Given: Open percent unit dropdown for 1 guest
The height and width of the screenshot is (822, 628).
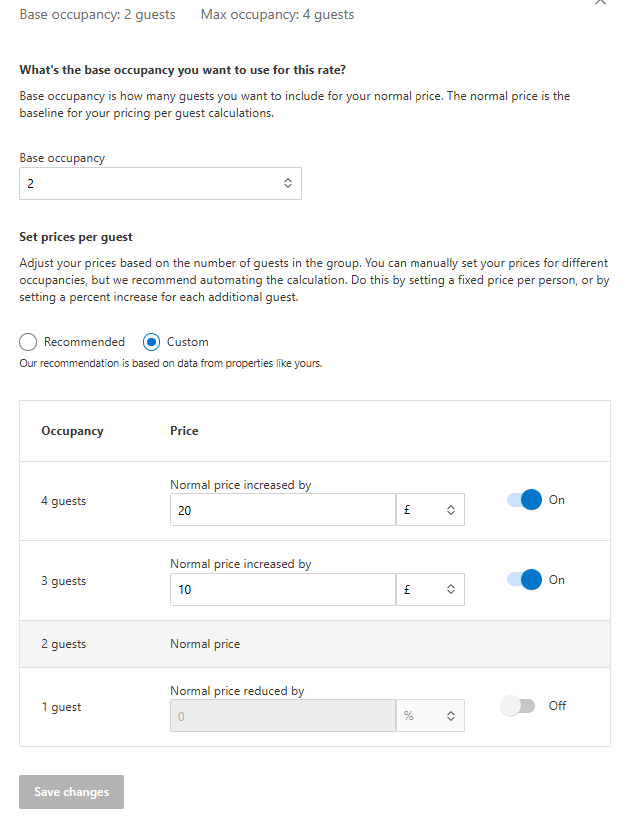Looking at the screenshot, I should (x=430, y=716).
